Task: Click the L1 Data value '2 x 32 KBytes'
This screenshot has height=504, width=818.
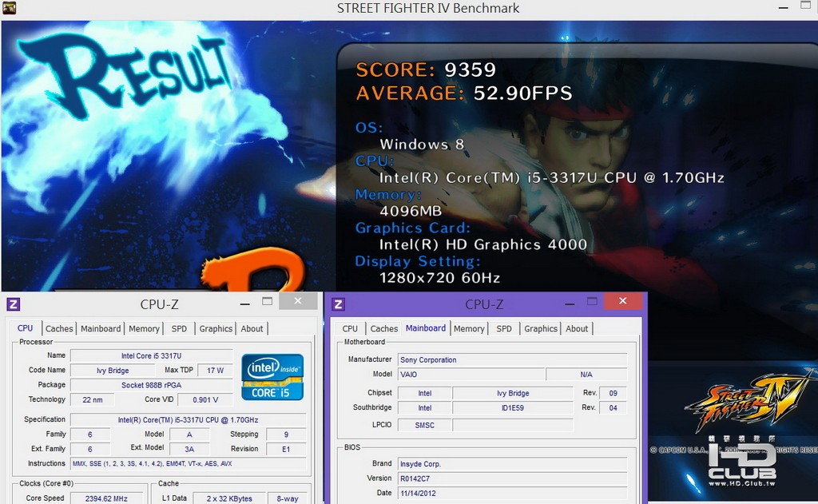Action: click(x=229, y=498)
